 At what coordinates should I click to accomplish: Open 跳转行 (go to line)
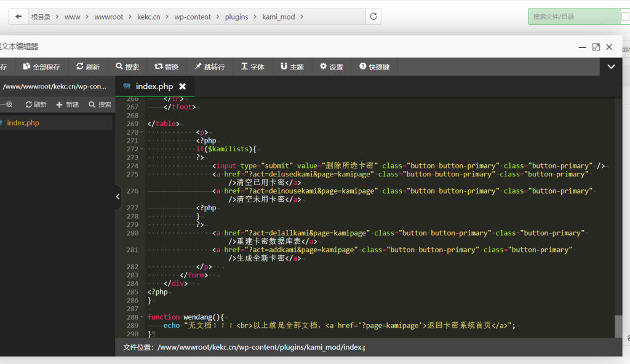coord(209,66)
